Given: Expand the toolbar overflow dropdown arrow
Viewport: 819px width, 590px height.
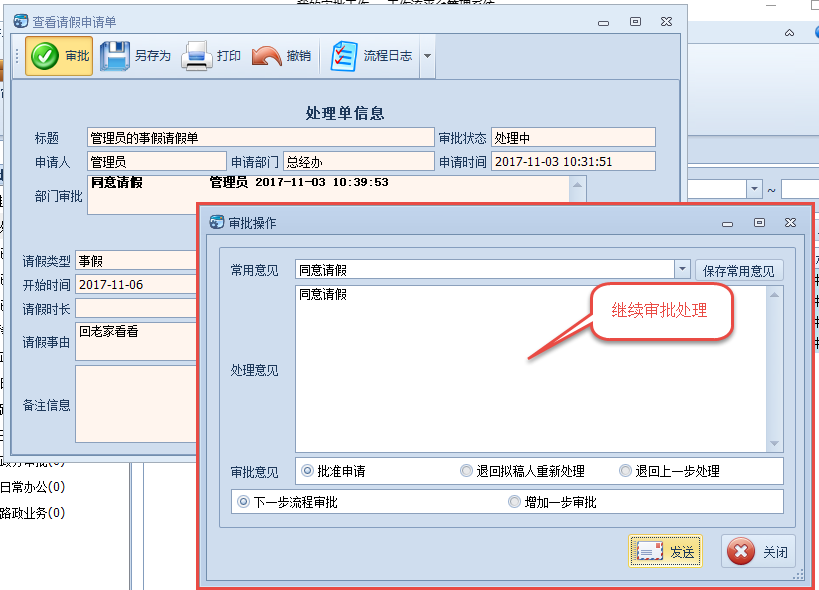Looking at the screenshot, I should [x=427, y=56].
